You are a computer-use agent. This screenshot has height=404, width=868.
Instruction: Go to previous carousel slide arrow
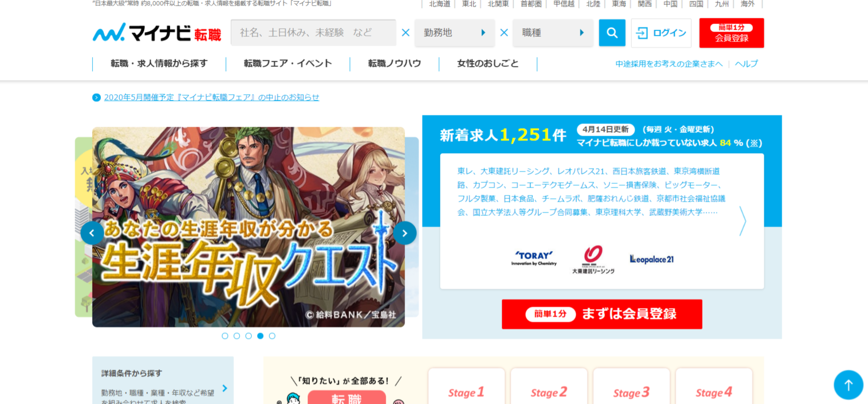coord(92,233)
